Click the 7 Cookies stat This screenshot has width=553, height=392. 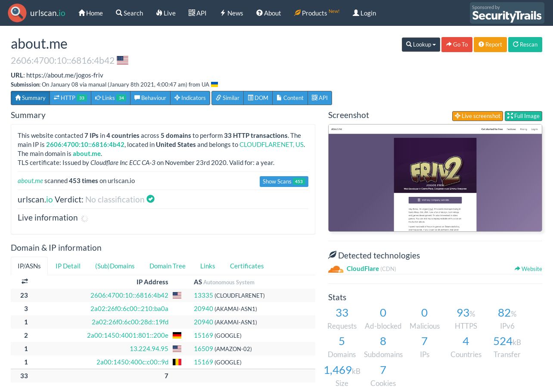[x=383, y=376]
